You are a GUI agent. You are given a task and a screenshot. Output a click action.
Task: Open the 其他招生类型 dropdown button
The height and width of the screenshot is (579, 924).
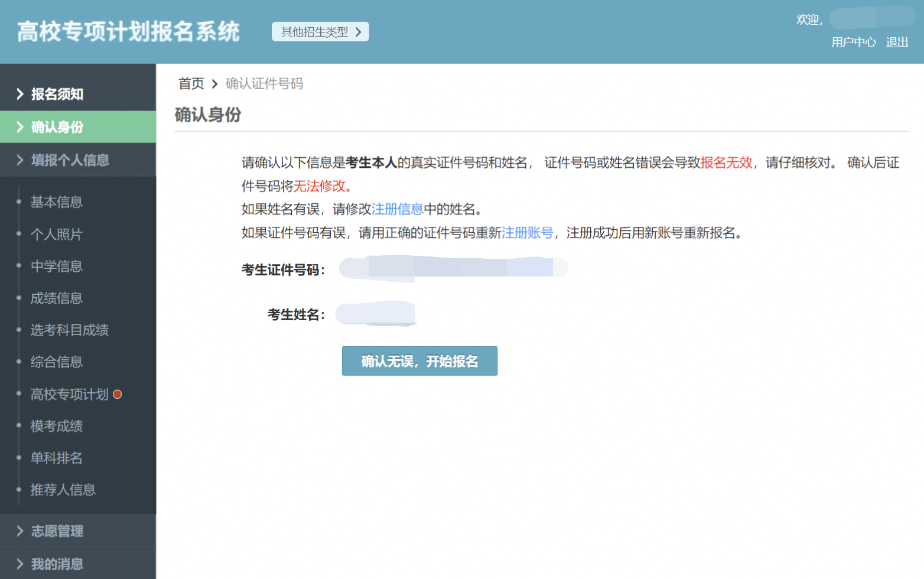tap(320, 32)
